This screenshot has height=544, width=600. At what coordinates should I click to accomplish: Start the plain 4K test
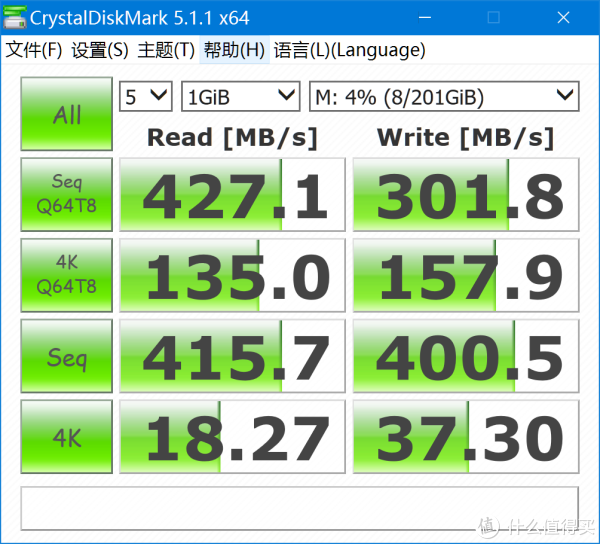tap(67, 437)
